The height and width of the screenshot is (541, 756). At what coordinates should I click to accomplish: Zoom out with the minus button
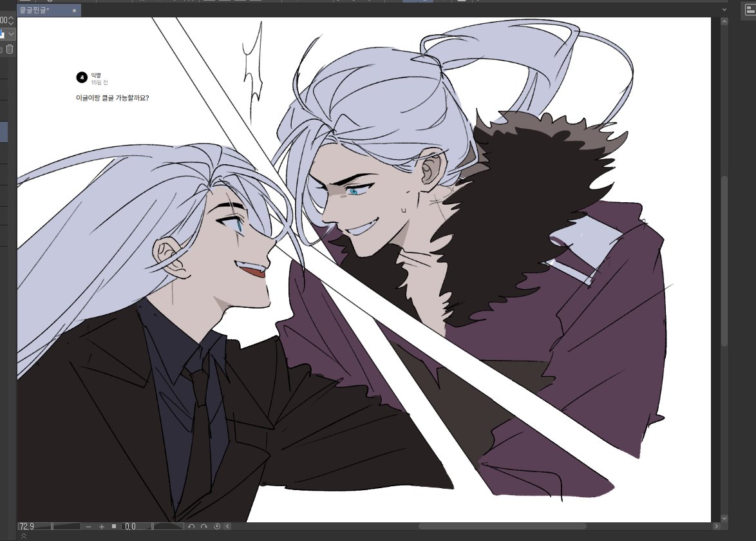[x=88, y=527]
